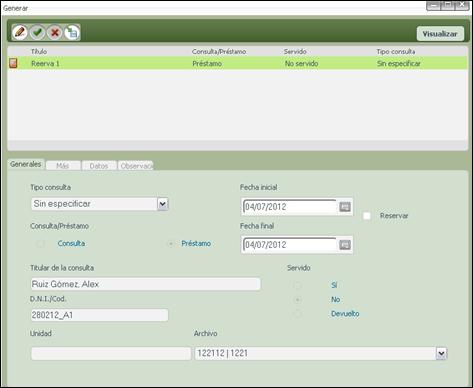
Task: Select the Consulta radio button
Action: (41, 244)
